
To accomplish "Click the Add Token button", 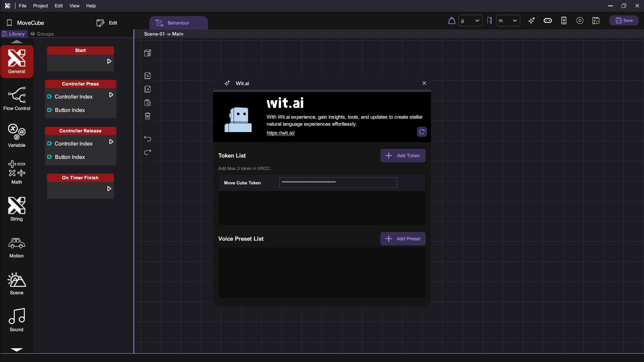I will click(402, 156).
